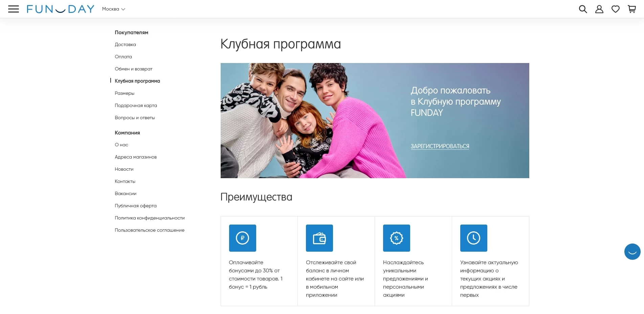
Task: Open the Москва city selector dropdown
Action: [x=114, y=9]
